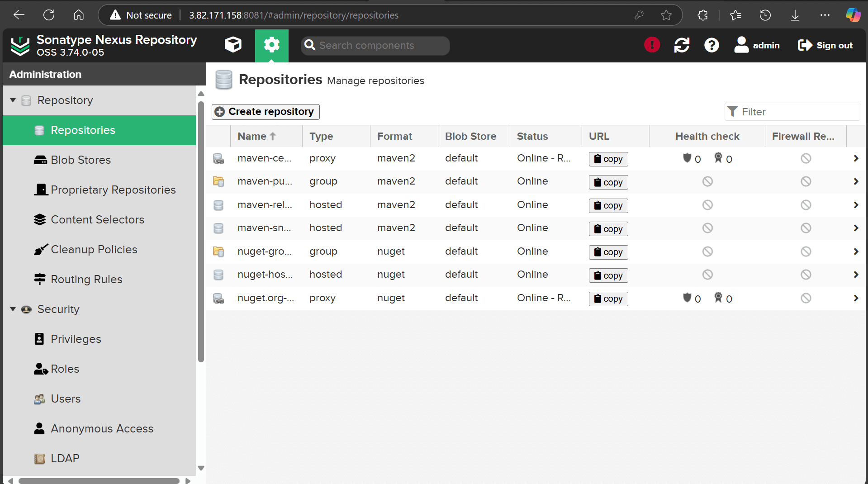This screenshot has width=868, height=484.
Task: Click the system health alert icon
Action: pos(651,45)
